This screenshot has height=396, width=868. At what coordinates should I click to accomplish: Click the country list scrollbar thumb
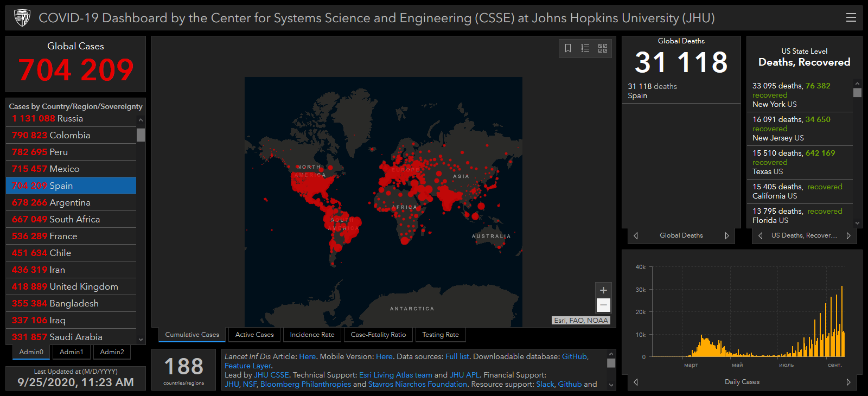[x=141, y=135]
